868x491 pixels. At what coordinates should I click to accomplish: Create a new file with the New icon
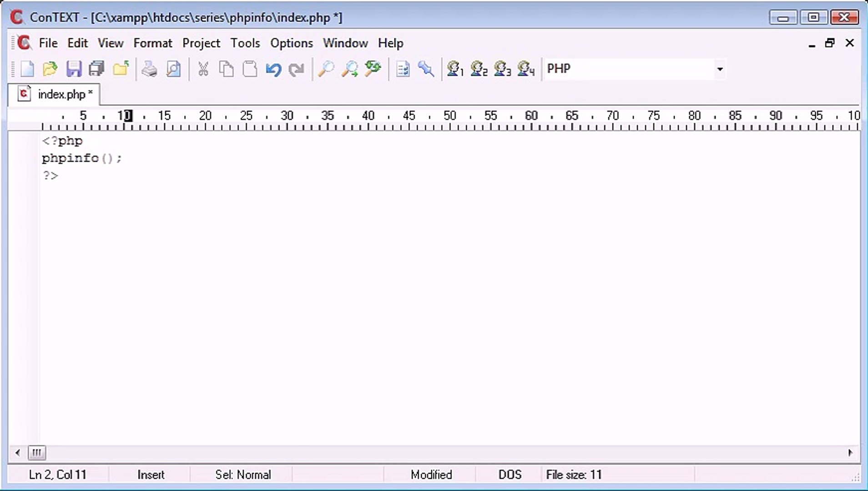[x=27, y=69]
